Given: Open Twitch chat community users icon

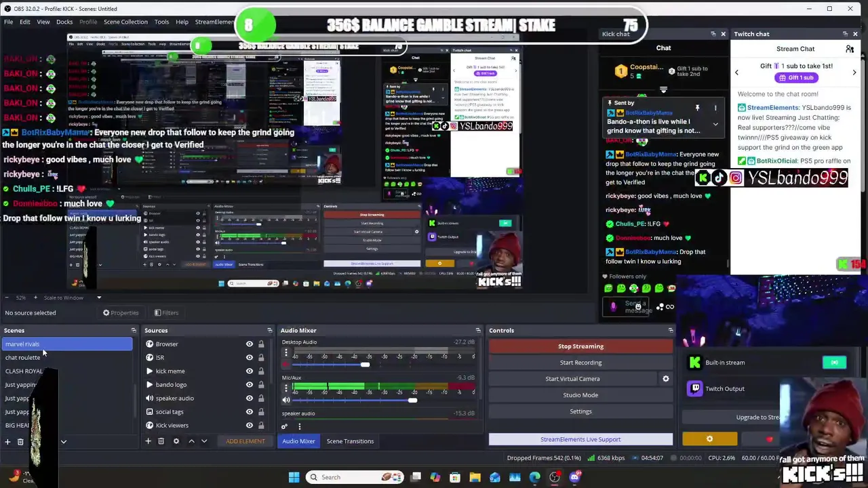Looking at the screenshot, I should point(849,49).
